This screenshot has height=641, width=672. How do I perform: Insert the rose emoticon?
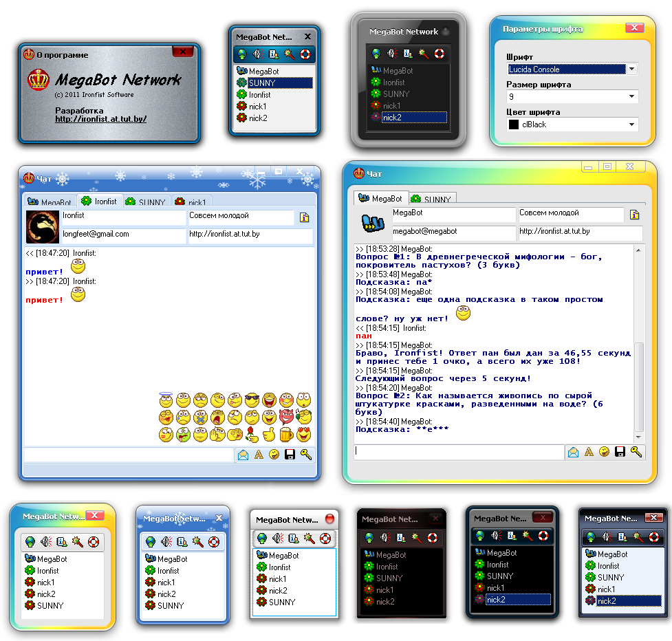coord(252,435)
